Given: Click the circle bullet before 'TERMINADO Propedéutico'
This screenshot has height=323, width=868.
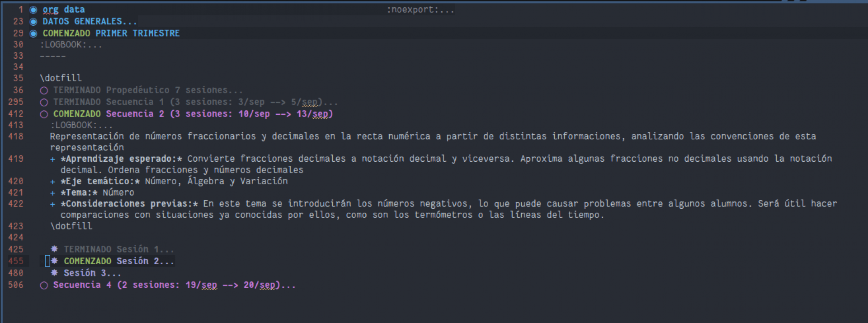Looking at the screenshot, I should tap(44, 90).
